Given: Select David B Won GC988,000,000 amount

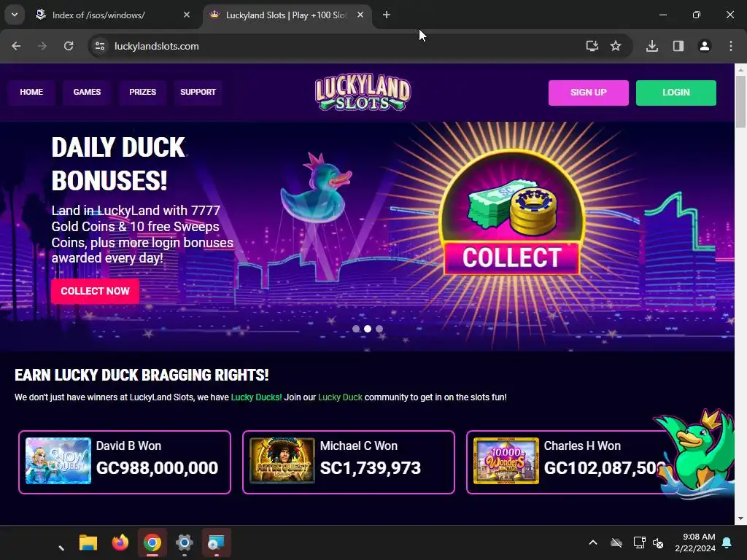Looking at the screenshot, I should [158, 468].
